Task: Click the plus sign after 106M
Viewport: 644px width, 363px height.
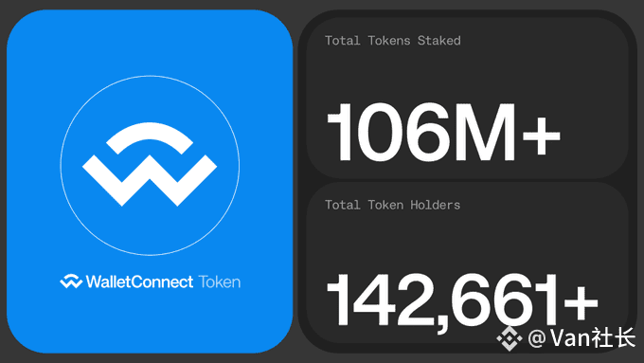Action: 542,135
